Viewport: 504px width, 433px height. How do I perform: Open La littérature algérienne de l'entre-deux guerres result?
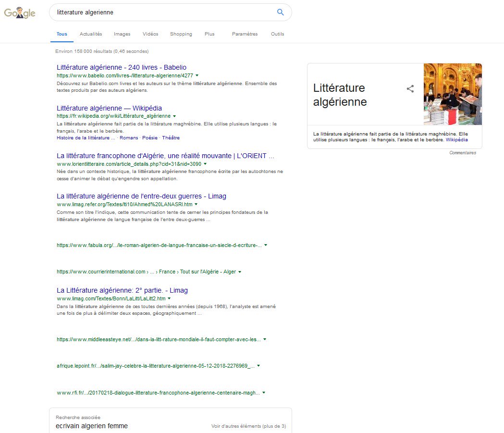point(141,196)
